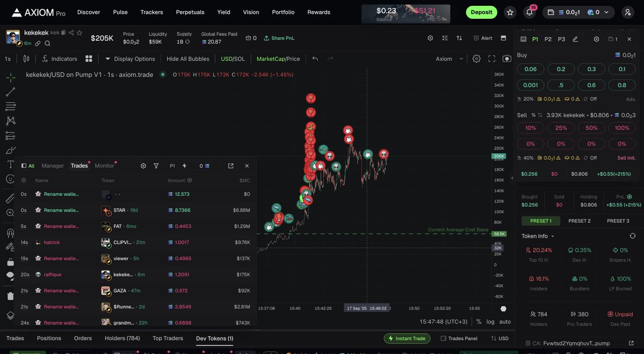Search icon below kekekek name
Screen dimensions: 644x354
coord(47,43)
